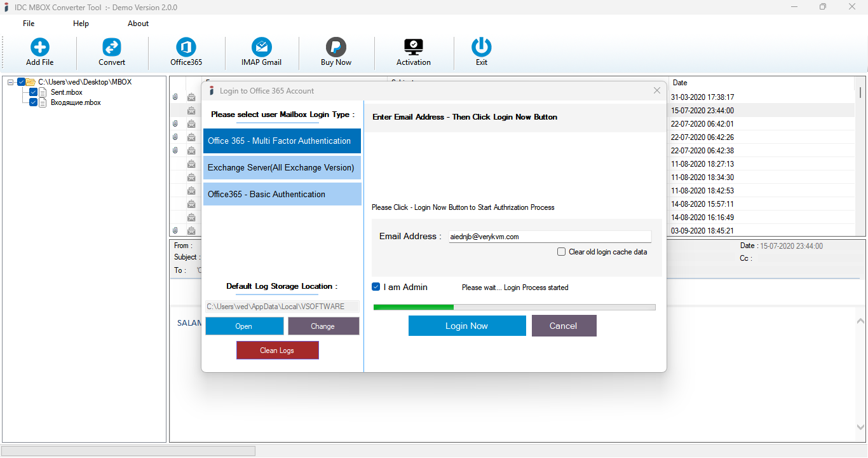
Task: Click the Sent.mbox tree label
Action: click(67, 92)
